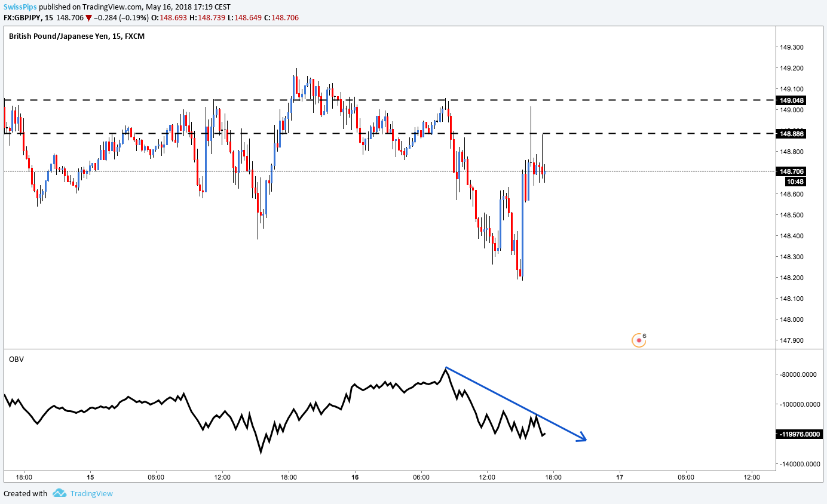Image resolution: width=827 pixels, height=504 pixels.
Task: Click the 'Created with' footer text
Action: [25, 493]
